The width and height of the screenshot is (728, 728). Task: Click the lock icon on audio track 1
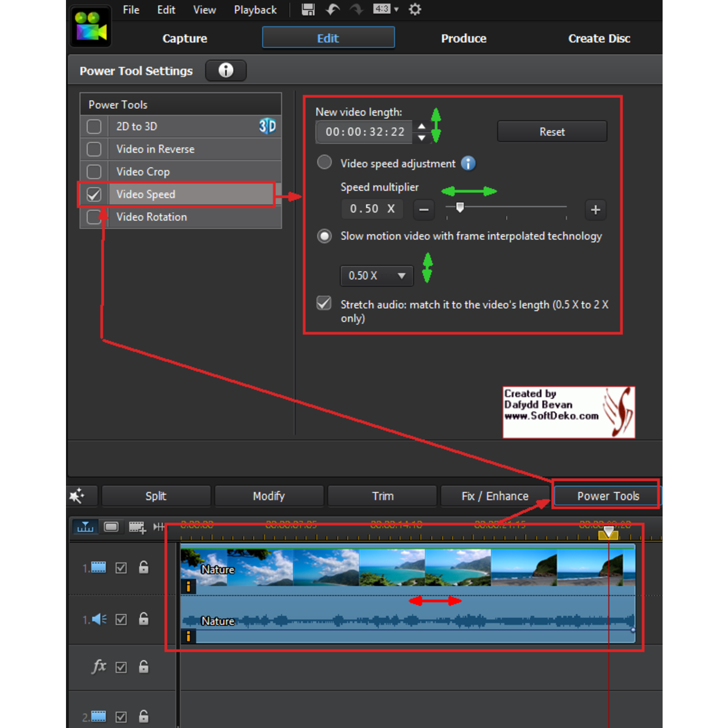(x=143, y=619)
